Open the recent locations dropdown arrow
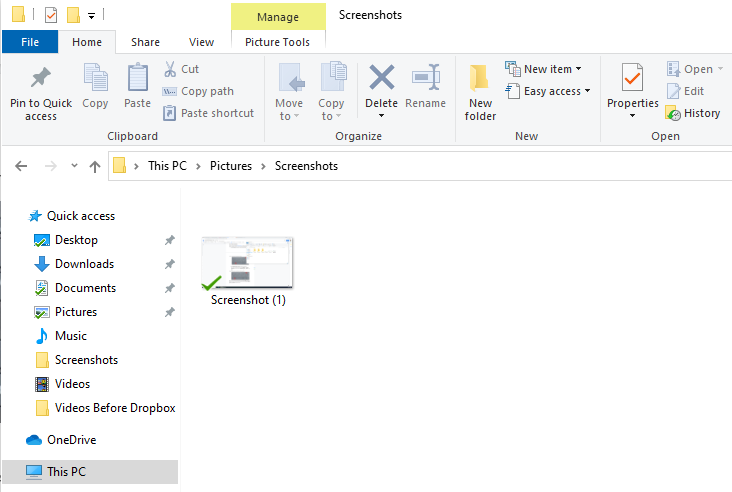This screenshot has height=492, width=732. (74, 165)
